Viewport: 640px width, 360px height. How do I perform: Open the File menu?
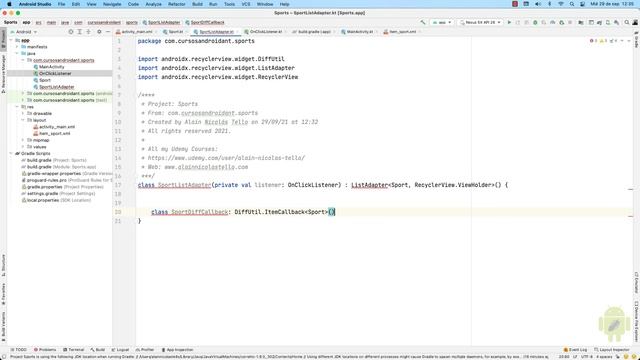(x=61, y=4)
